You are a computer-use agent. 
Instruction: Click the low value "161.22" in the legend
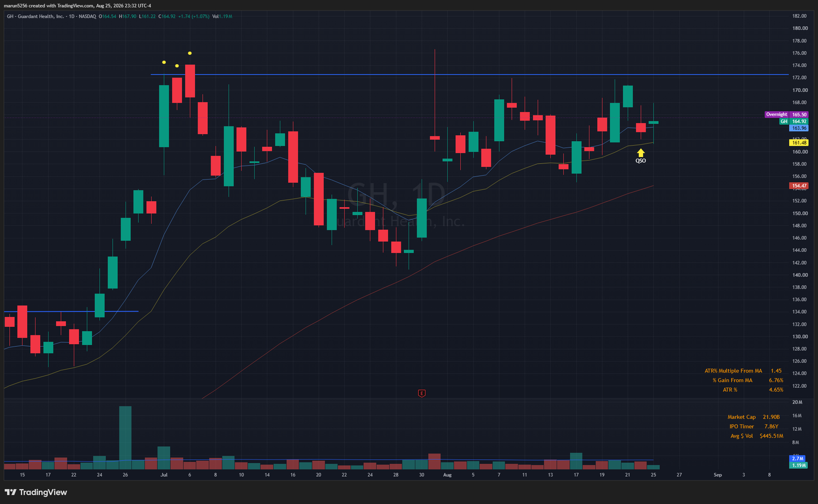tap(148, 16)
